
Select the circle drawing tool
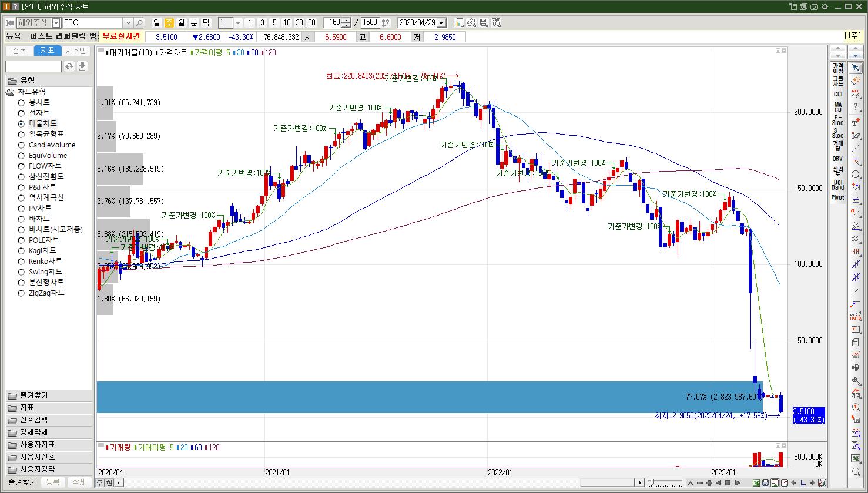(856, 174)
